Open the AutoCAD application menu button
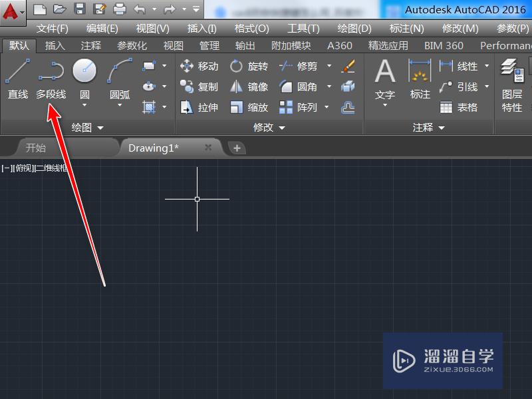Image resolution: width=532 pixels, height=399 pixels. [x=13, y=12]
